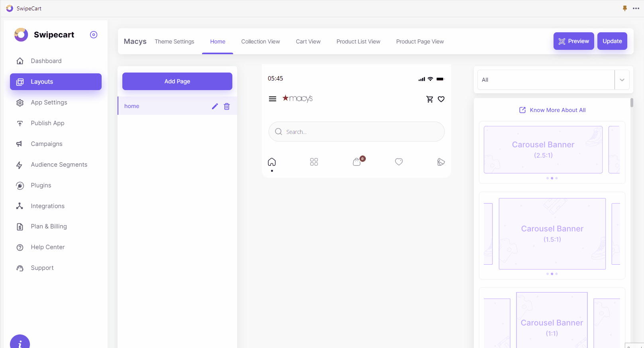Open the Product Page View tab
Screen dimensions: 644x348
tap(420, 41)
